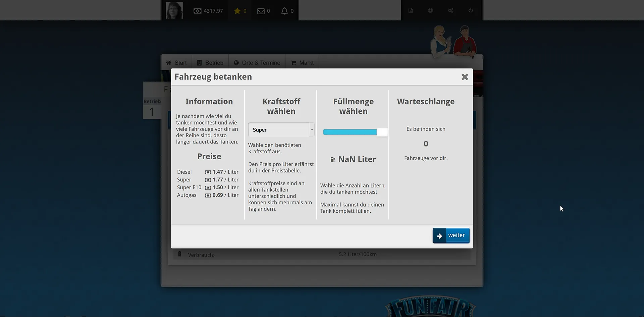
Task: Click the fuel pump icon beside NaN Liter
Action: (333, 160)
